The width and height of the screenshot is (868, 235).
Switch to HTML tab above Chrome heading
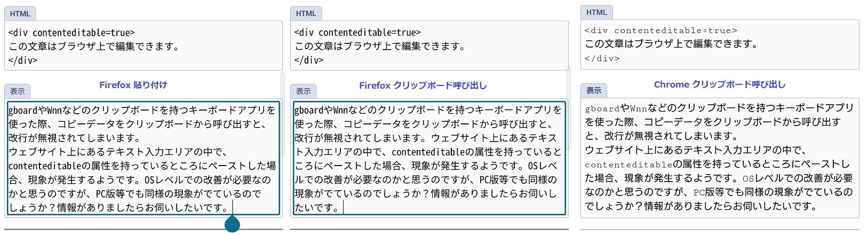[596, 13]
